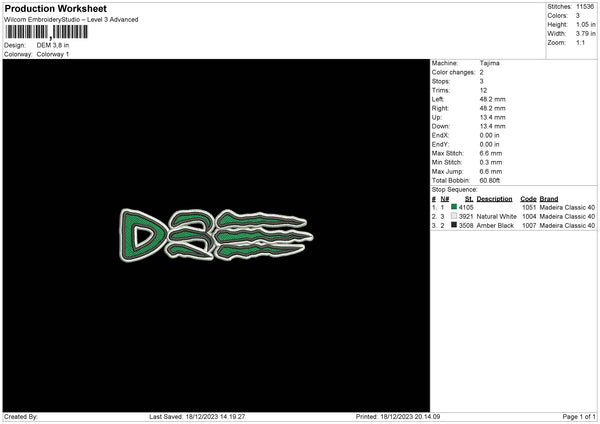The height and width of the screenshot is (424, 600).
Task: Click the 'Created By:' footer label
Action: coord(21,417)
